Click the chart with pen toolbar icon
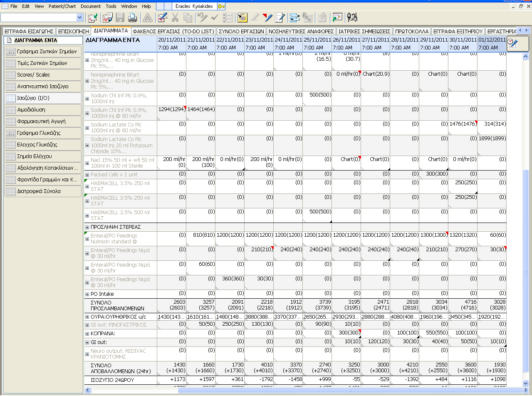This screenshot has width=532, height=396. coord(162,17)
